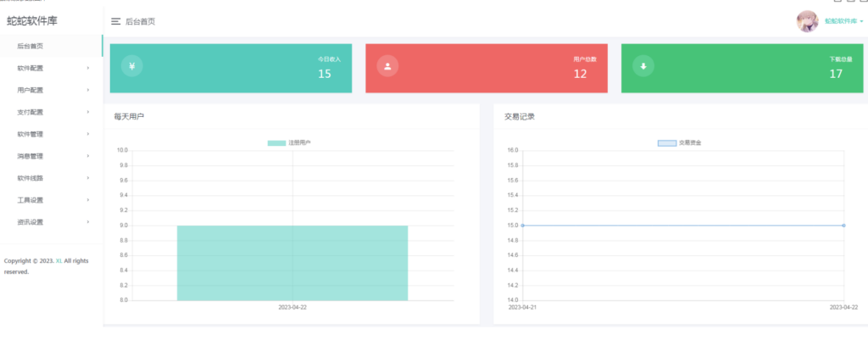This screenshot has width=868, height=340.
Task: Click the yen icon on 今日收入 card
Action: pyautogui.click(x=131, y=66)
